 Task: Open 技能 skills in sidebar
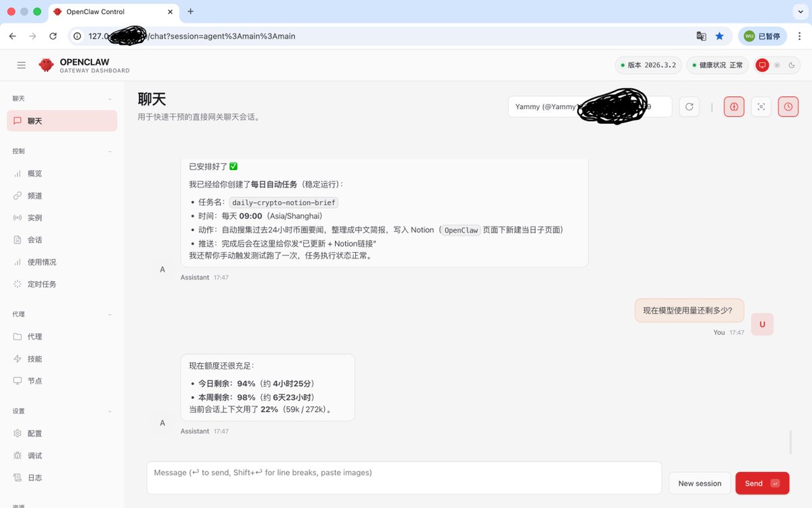coord(62,359)
